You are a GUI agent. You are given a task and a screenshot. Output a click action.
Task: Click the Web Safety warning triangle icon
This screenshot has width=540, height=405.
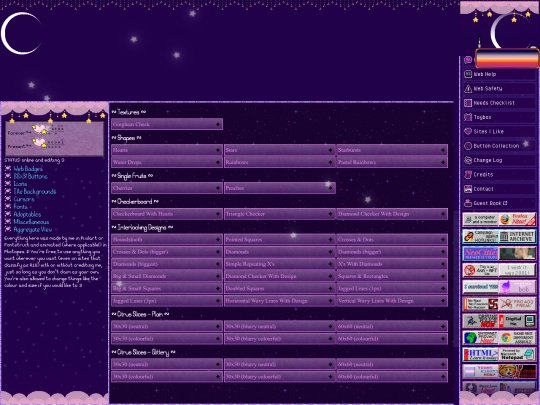tap(468, 89)
